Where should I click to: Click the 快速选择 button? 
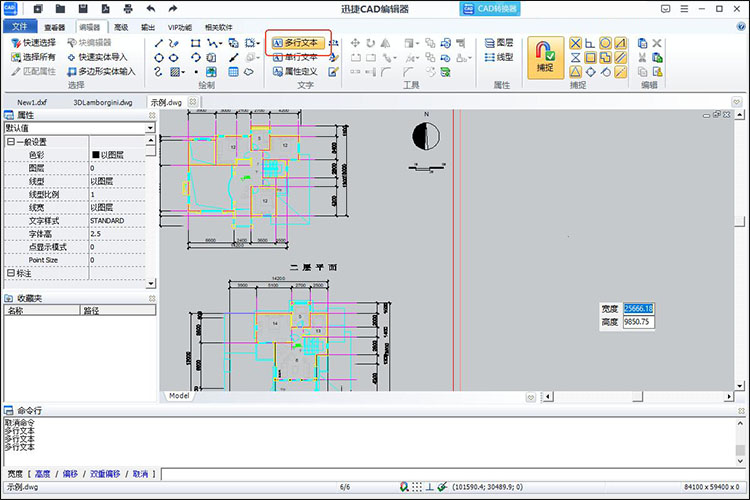coord(33,43)
